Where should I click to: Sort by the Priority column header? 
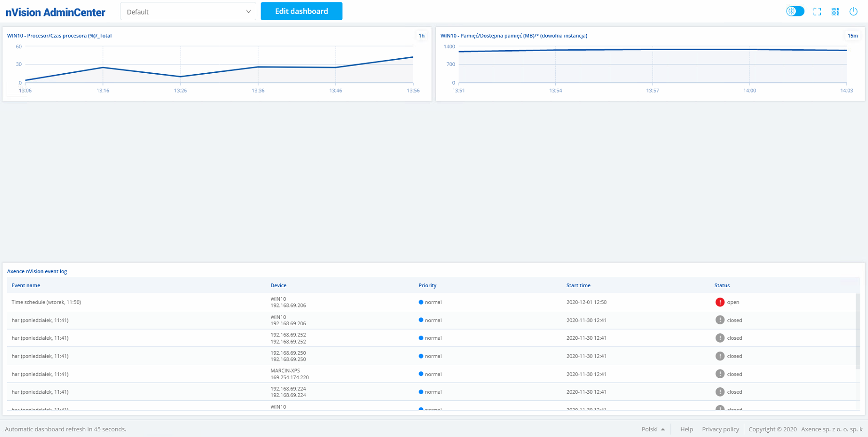427,285
